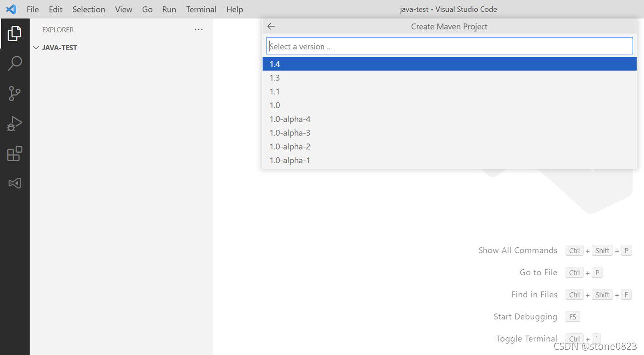Open Explorer more actions ellipsis
The height and width of the screenshot is (355, 644).
[199, 30]
